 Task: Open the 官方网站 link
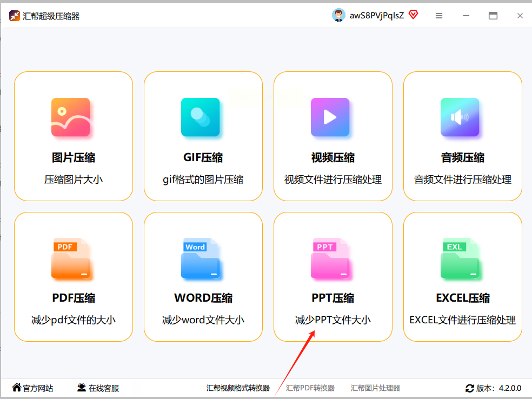(38, 388)
